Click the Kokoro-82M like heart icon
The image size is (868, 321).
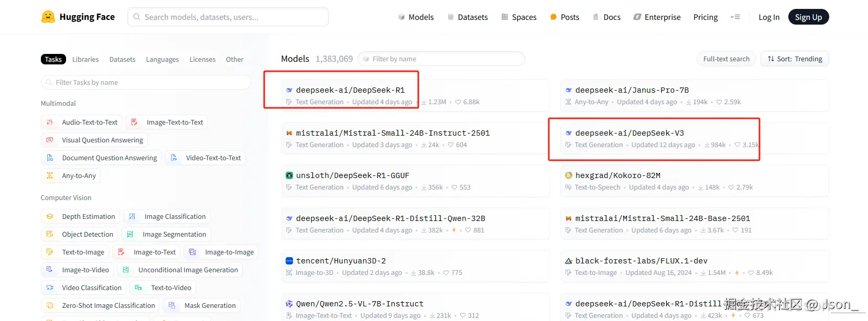(x=731, y=187)
